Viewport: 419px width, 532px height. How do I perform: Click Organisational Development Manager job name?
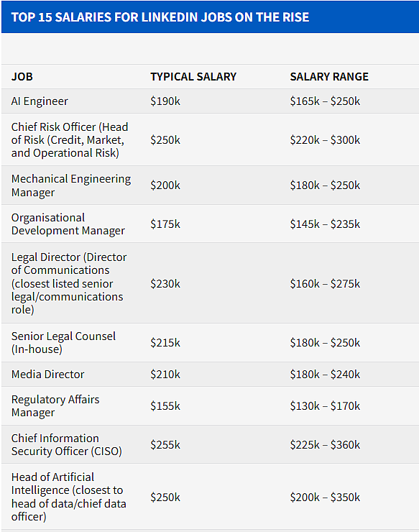pyautogui.click(x=68, y=224)
